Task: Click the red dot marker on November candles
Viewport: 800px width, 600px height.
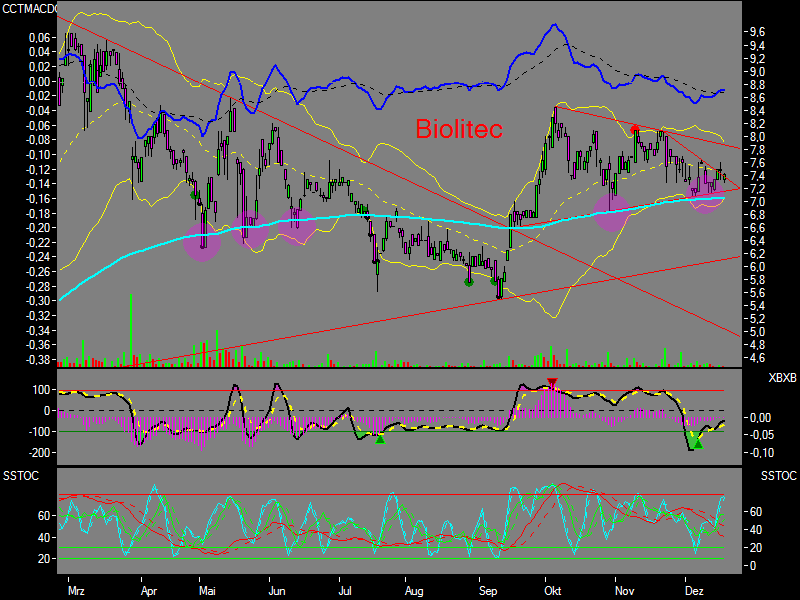Action: click(634, 130)
